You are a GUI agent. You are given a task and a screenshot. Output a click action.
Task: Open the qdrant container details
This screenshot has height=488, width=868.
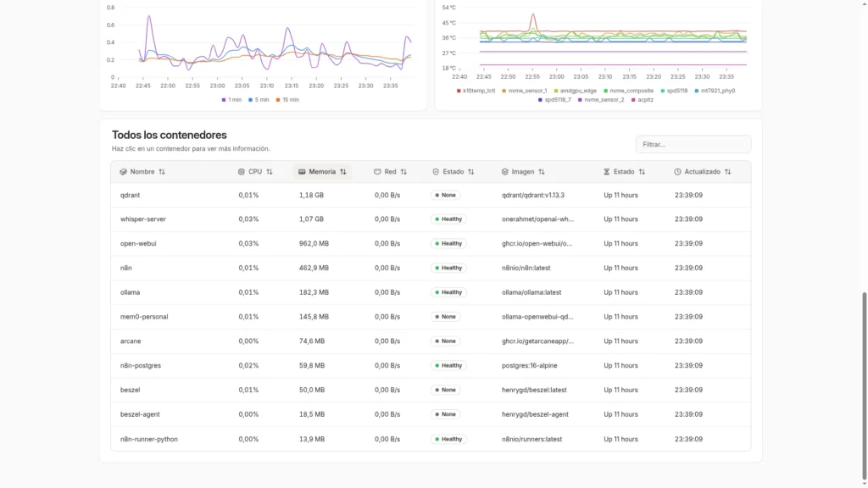[x=131, y=194]
